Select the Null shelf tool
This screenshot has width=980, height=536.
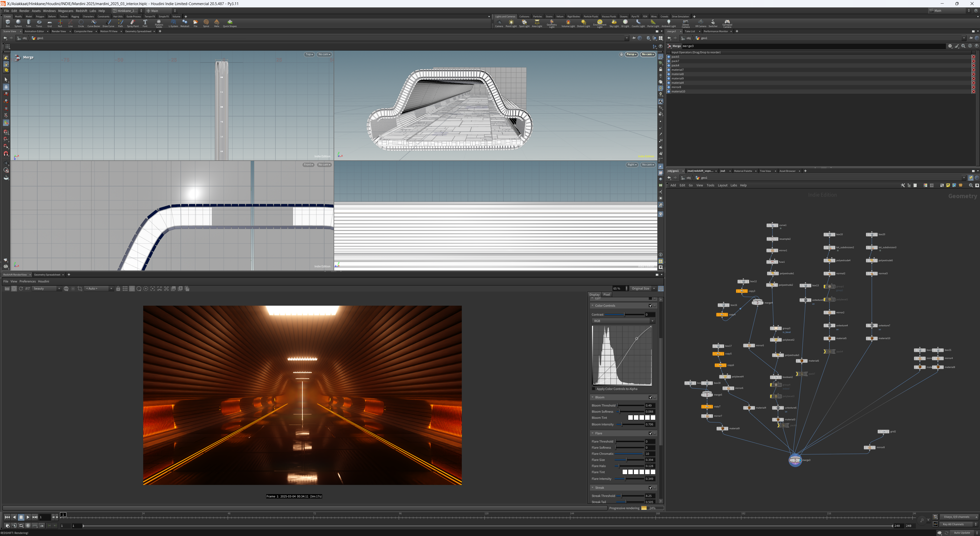(60, 23)
